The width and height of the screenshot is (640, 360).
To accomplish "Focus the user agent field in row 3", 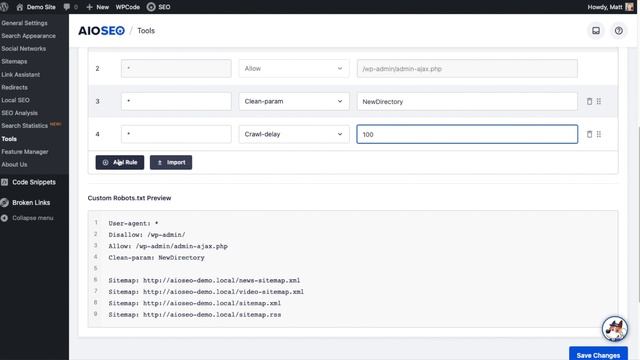I will click(176, 101).
